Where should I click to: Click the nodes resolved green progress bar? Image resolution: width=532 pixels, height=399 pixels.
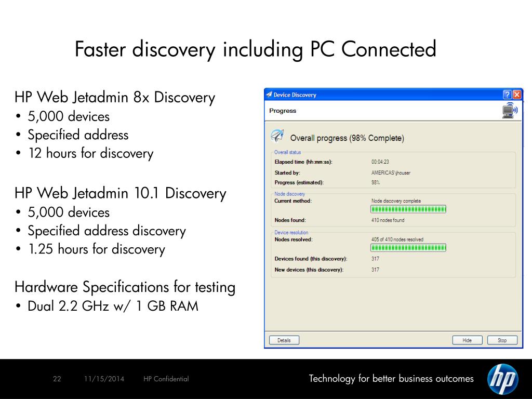[x=408, y=248]
